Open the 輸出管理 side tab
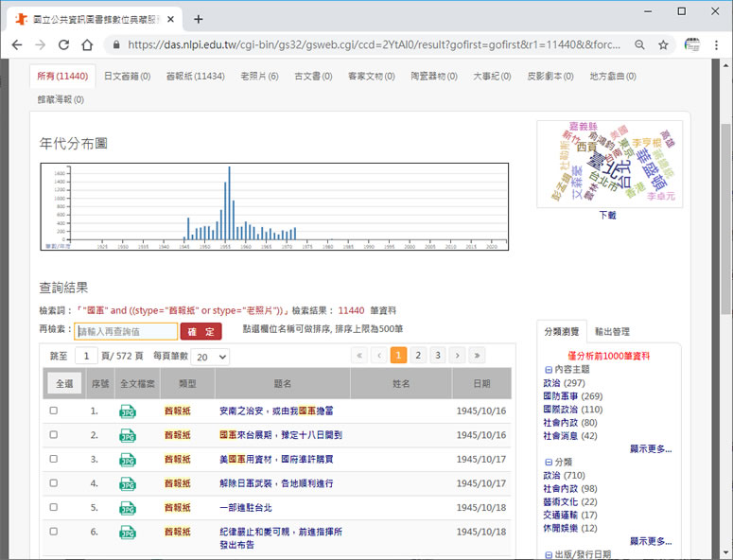The height and width of the screenshot is (560, 733). pos(612,331)
